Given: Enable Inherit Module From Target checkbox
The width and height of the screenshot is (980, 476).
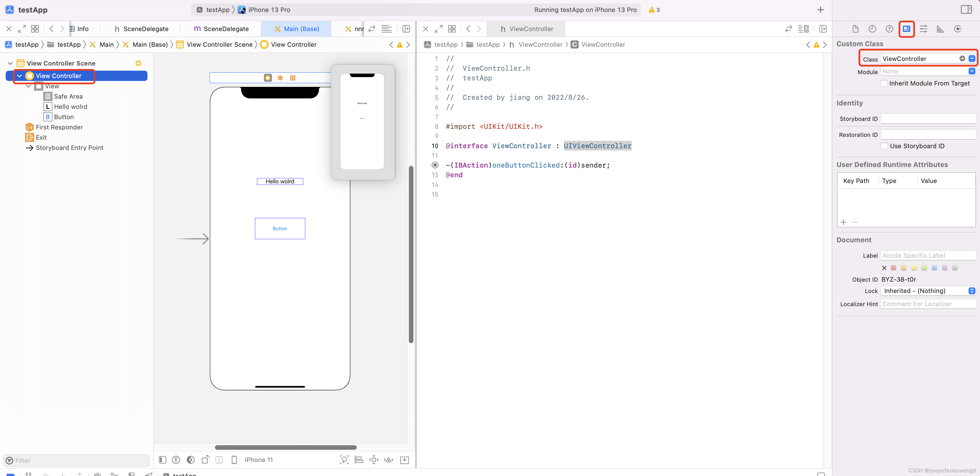Looking at the screenshot, I should [x=884, y=84].
